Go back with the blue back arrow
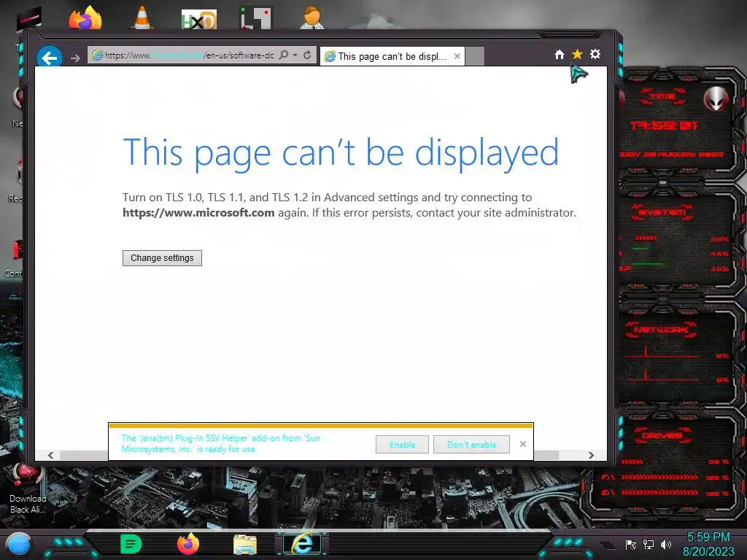Screen dimensions: 747x560 pos(50,57)
